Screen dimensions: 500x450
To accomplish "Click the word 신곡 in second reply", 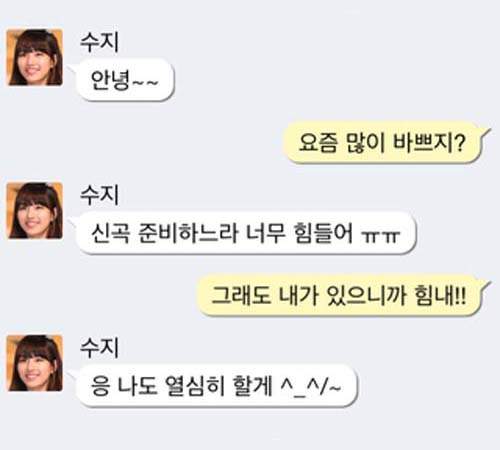I will click(110, 233).
